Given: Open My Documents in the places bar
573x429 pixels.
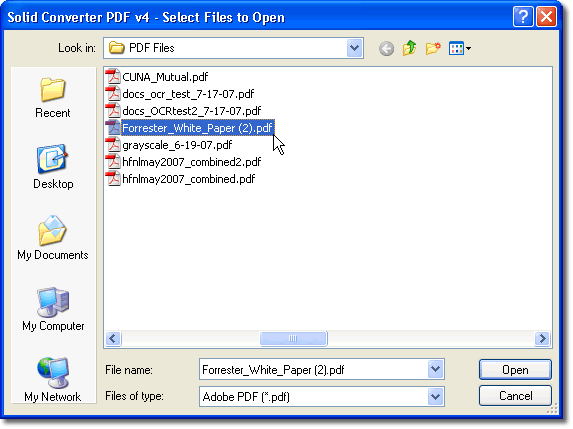Looking at the screenshot, I should [x=53, y=238].
